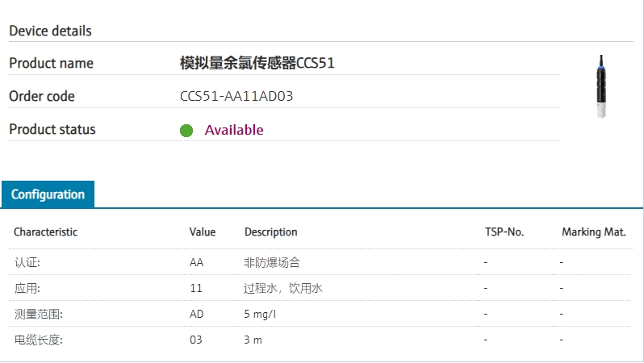The image size is (644, 363).
Task: Select order code CCS51-AA11AD03
Action: coord(236,97)
